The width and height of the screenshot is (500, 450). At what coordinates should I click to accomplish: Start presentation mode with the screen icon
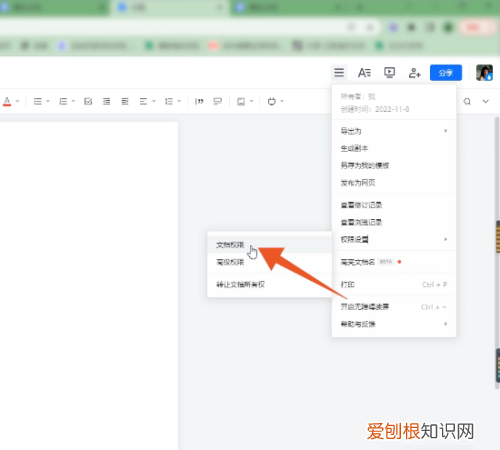(x=389, y=72)
